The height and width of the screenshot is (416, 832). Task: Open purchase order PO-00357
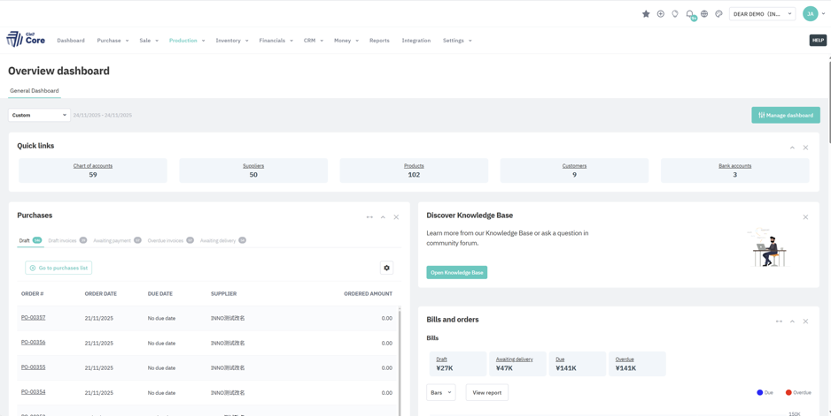(x=33, y=318)
